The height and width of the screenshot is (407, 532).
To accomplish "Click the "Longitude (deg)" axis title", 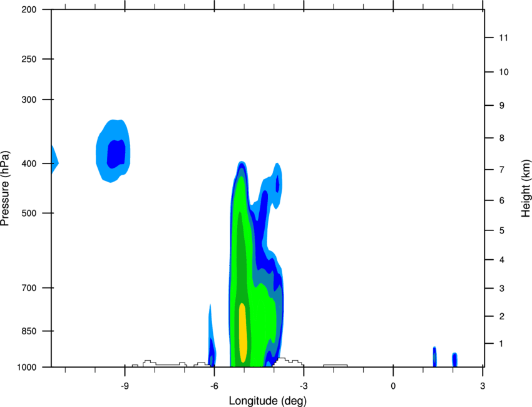I will pyautogui.click(x=268, y=401).
